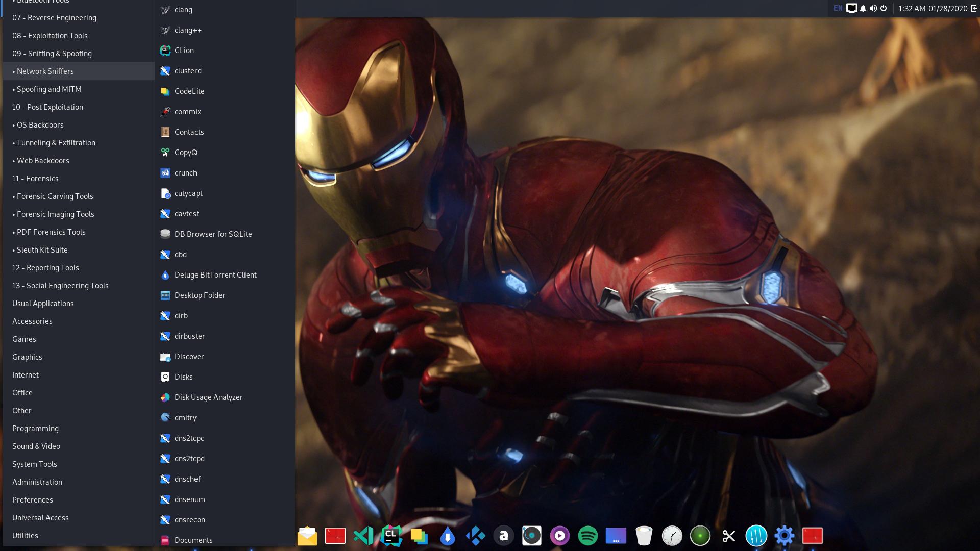Open the 10 - Post Exploitation category
Viewport: 980px width, 551px height.
(79, 107)
